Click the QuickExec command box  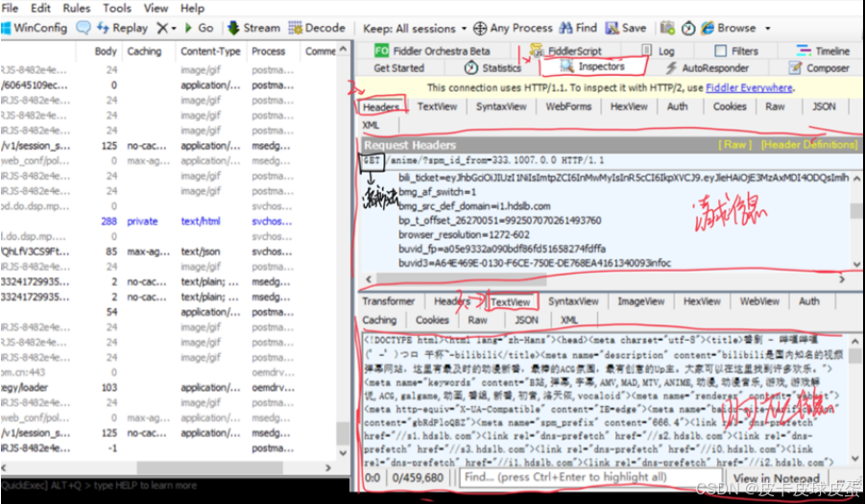tap(175, 486)
